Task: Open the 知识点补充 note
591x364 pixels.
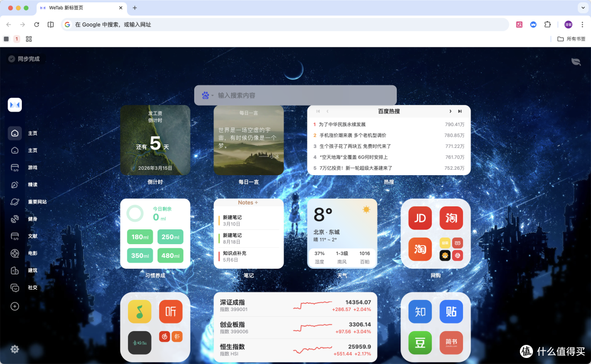Action: [x=249, y=257]
